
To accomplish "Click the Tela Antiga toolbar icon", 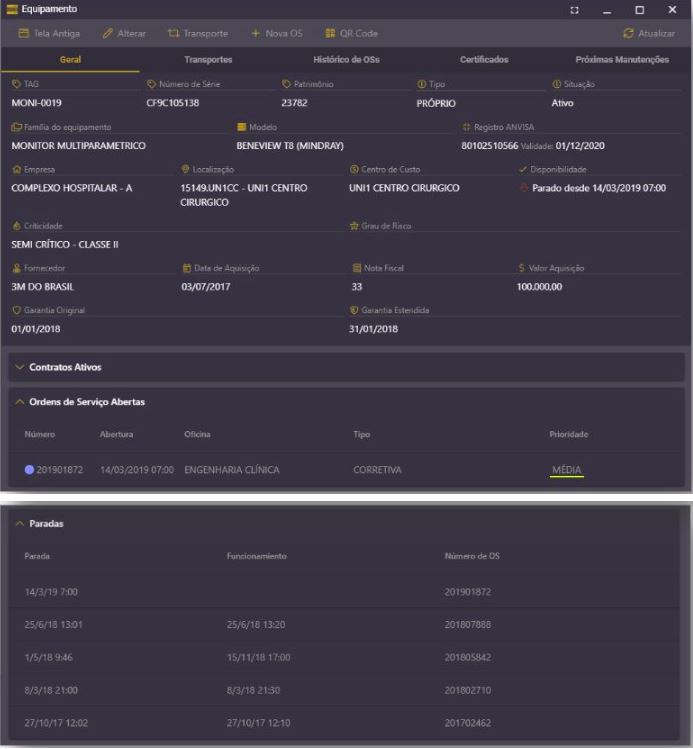I will (x=24, y=34).
